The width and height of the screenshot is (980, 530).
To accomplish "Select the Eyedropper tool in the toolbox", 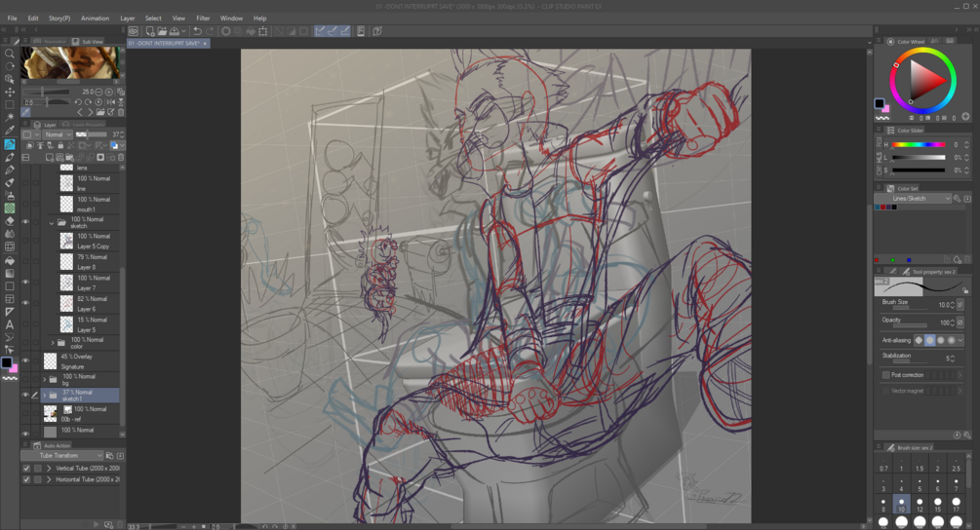I will [10, 131].
